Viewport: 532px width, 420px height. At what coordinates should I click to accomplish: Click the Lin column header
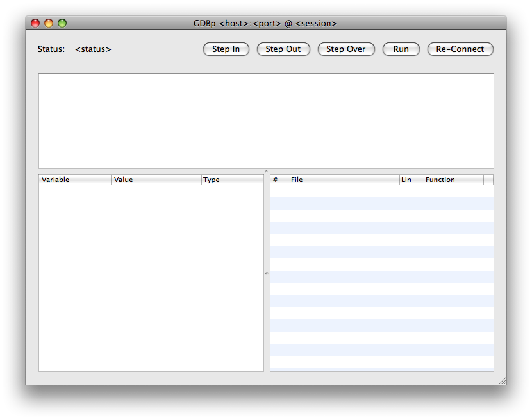click(x=411, y=180)
